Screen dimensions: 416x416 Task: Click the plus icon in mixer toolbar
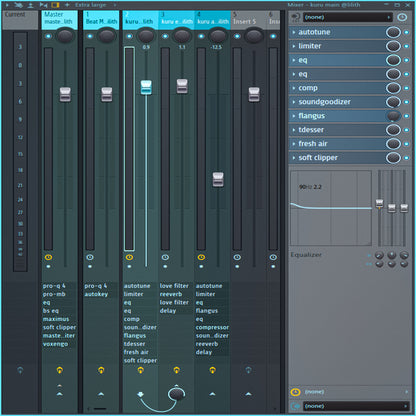click(x=67, y=5)
